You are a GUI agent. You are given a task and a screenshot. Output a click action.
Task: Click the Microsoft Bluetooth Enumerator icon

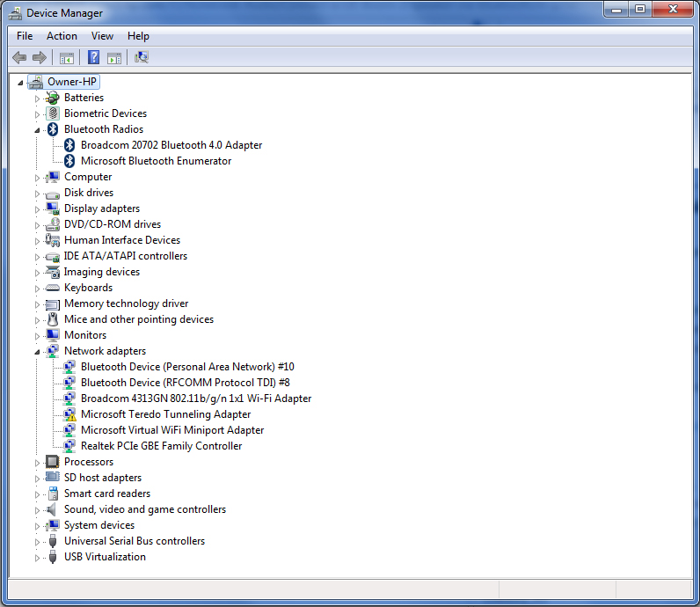(x=69, y=161)
